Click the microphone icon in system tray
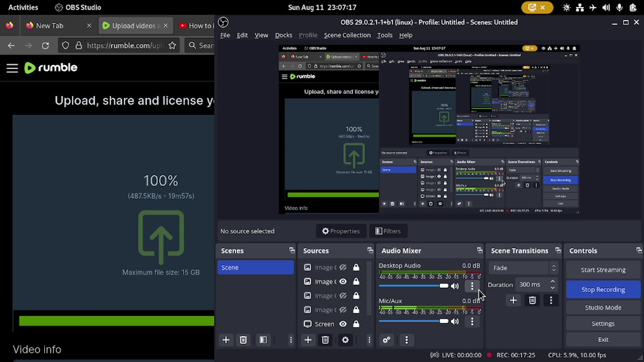Image resolution: width=644 pixels, height=362 pixels. (619, 8)
